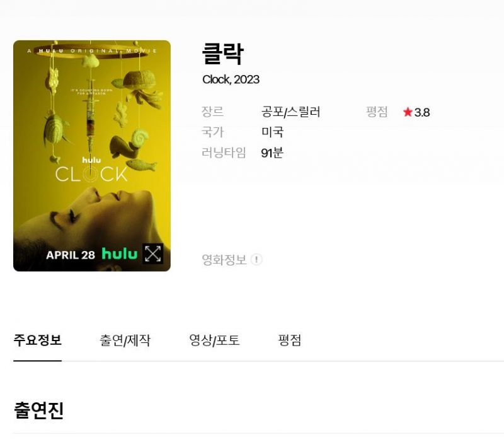Click the 러닝타임 field label
This screenshot has height=442, width=504.
tap(224, 153)
